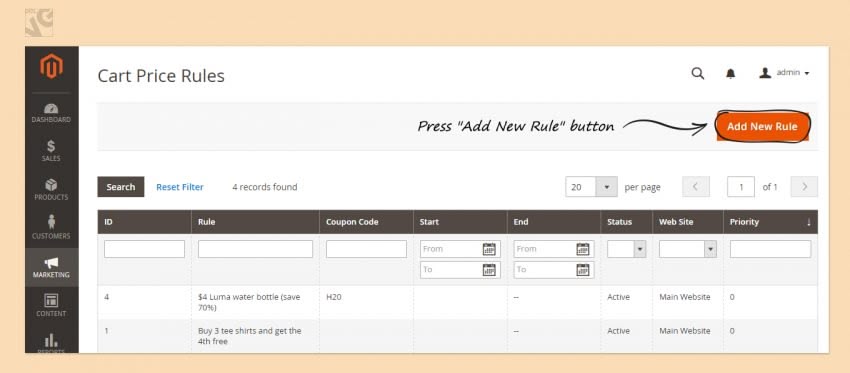Sort by the End column header
The image size is (850, 373).
click(554, 222)
